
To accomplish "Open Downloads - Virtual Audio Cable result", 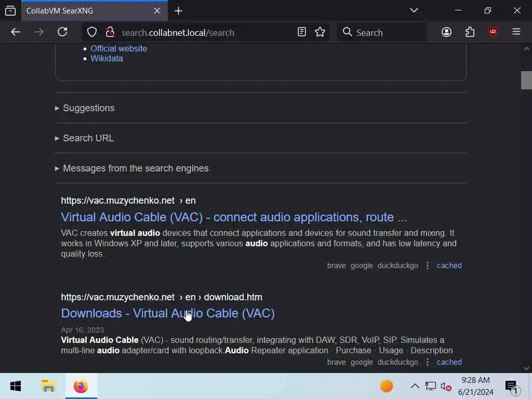I will point(168,313).
